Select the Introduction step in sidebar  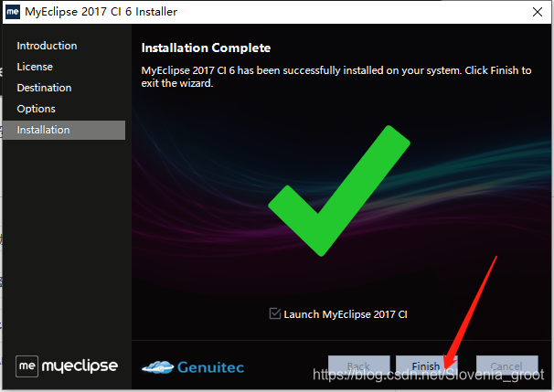point(47,46)
